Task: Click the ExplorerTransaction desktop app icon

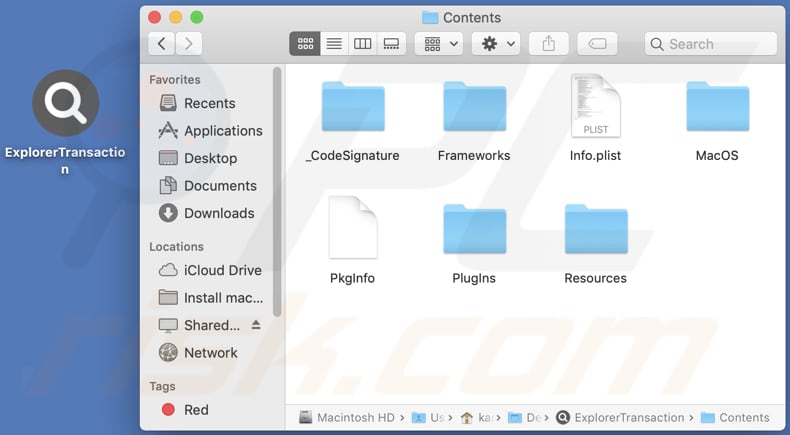Action: [x=65, y=103]
